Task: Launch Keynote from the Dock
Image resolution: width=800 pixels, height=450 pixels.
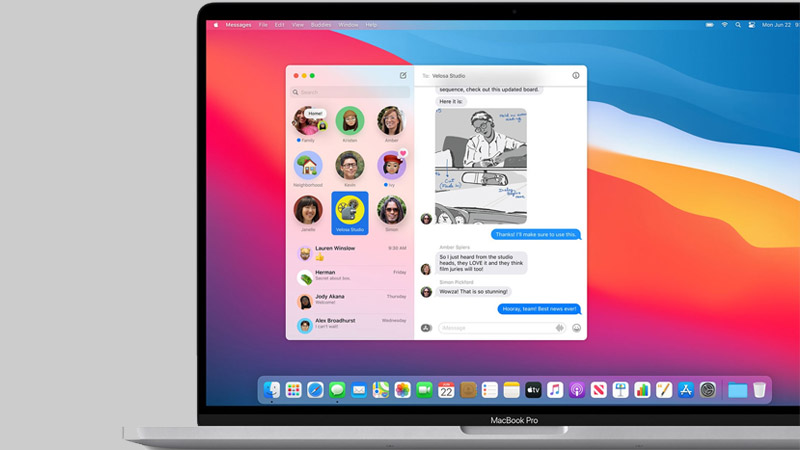Action: click(620, 390)
